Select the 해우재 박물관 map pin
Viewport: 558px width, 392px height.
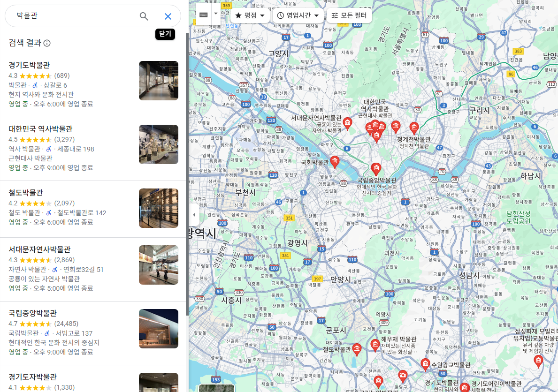tap(375, 345)
